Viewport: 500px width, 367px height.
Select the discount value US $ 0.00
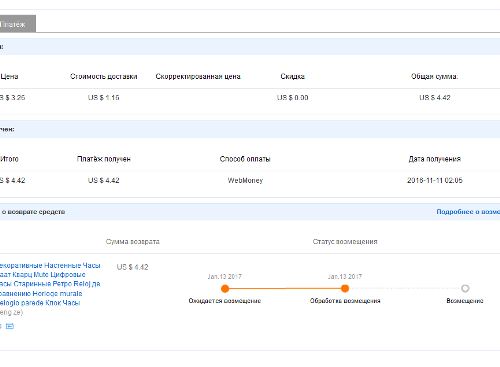tap(292, 98)
